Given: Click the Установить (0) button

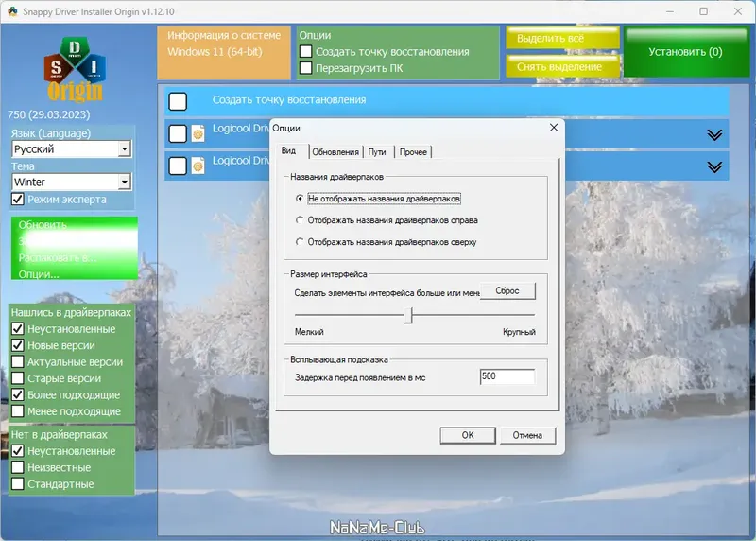Looking at the screenshot, I should click(686, 52).
